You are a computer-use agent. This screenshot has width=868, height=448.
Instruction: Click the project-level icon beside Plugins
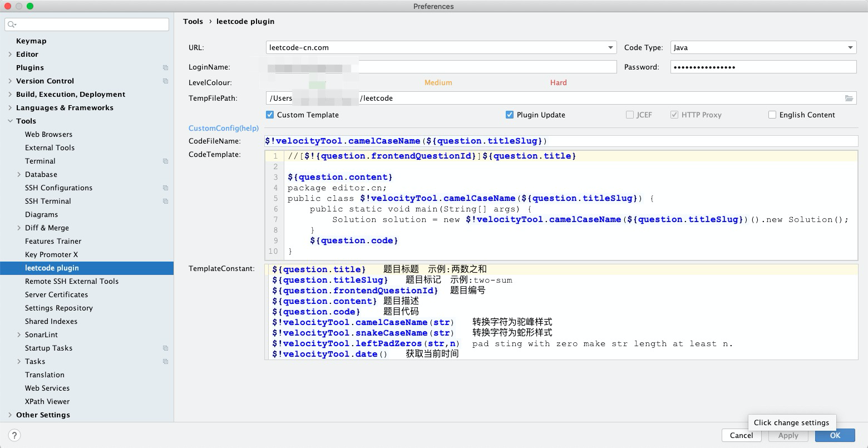click(165, 68)
